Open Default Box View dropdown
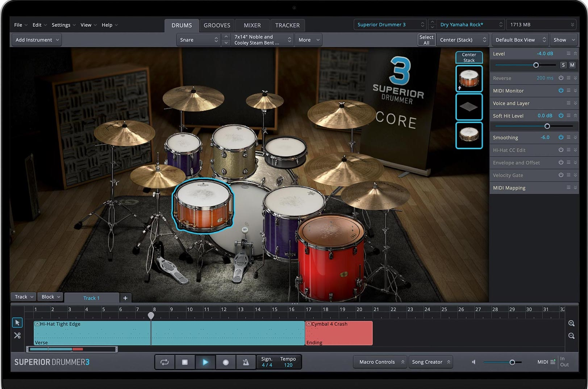Viewport: 588px width, 389px height. click(x=520, y=40)
